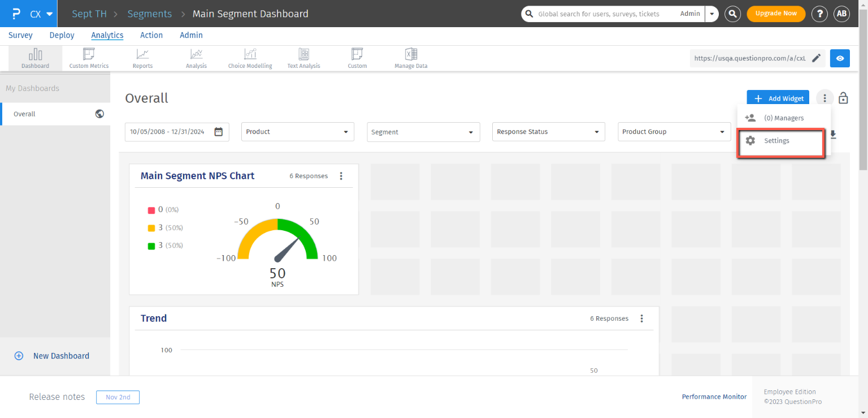
Task: Open the Reports toolbar icon
Action: click(x=142, y=58)
